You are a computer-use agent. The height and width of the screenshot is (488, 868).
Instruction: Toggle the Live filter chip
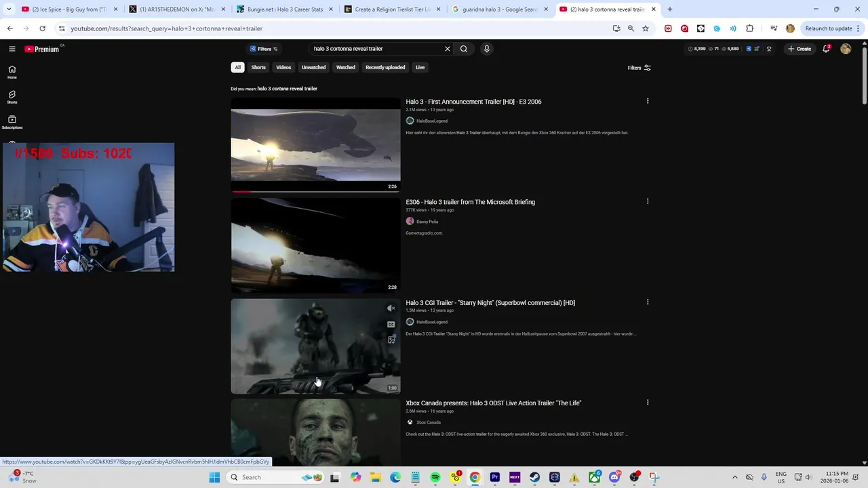click(420, 67)
